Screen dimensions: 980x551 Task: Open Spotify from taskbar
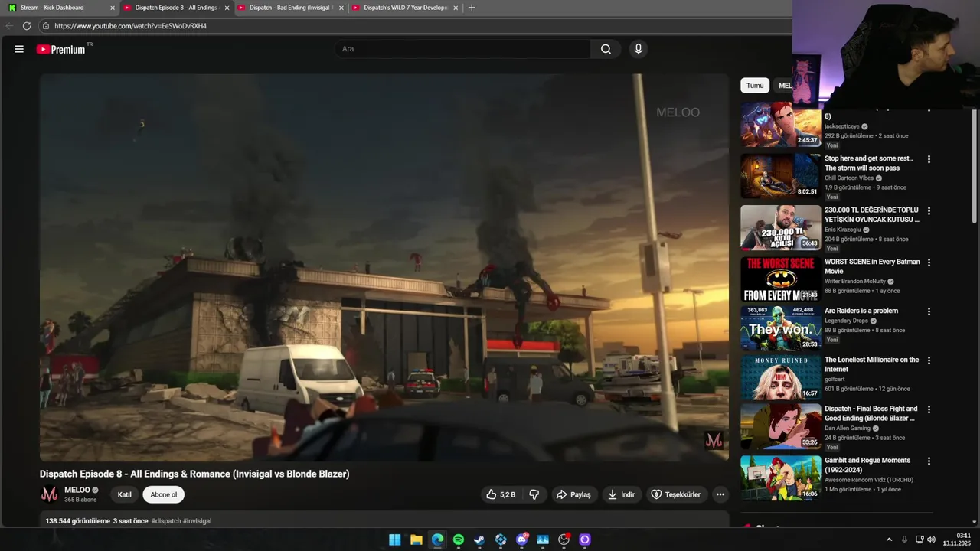[459, 540]
